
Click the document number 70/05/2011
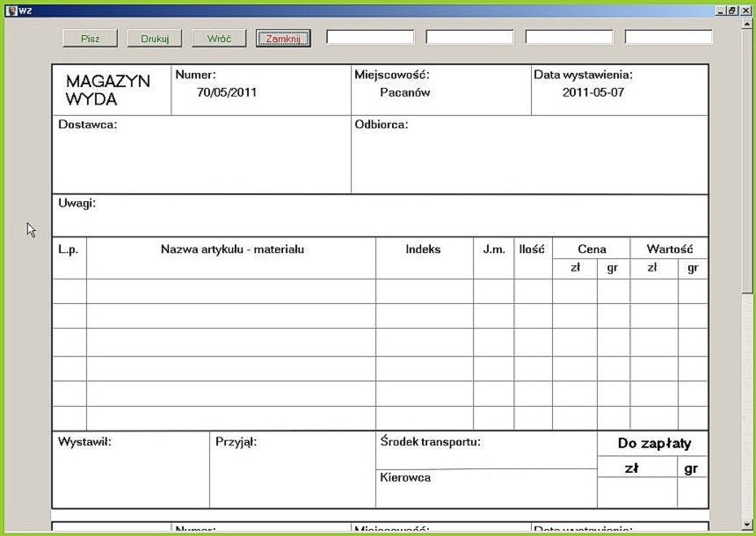click(x=227, y=92)
